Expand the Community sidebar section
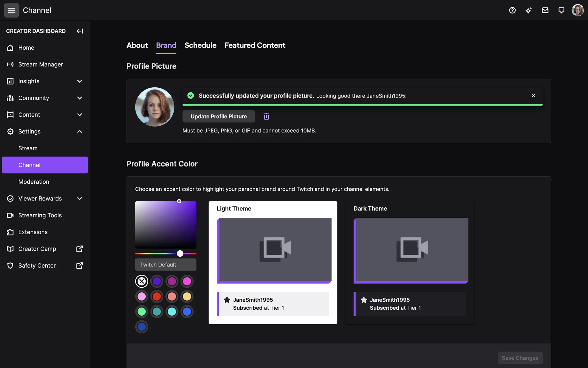 click(x=79, y=98)
